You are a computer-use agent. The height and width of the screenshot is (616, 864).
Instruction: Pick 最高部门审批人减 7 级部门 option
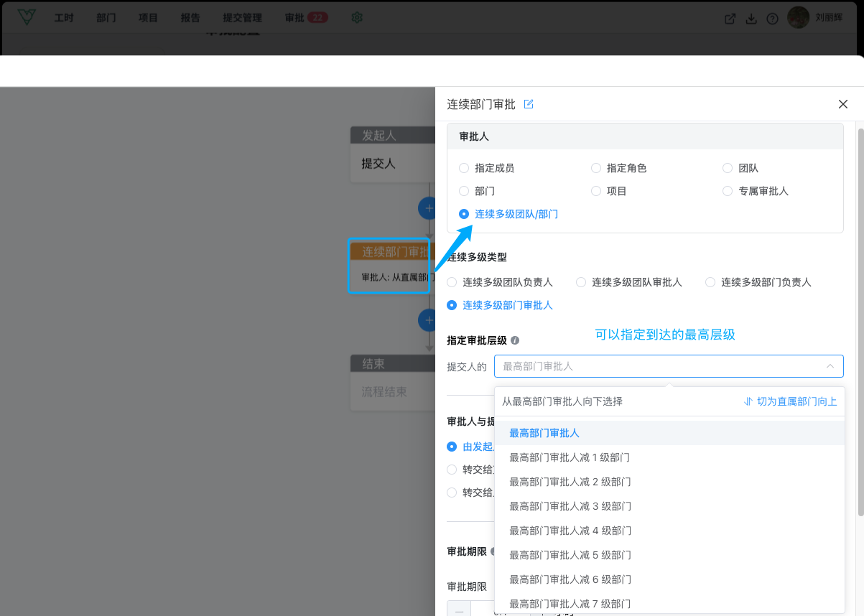(669, 603)
